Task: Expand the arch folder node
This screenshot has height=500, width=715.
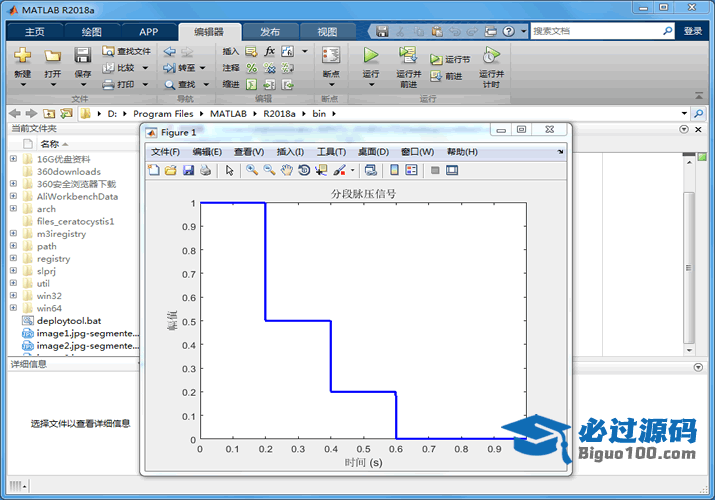Action: pos(13,208)
